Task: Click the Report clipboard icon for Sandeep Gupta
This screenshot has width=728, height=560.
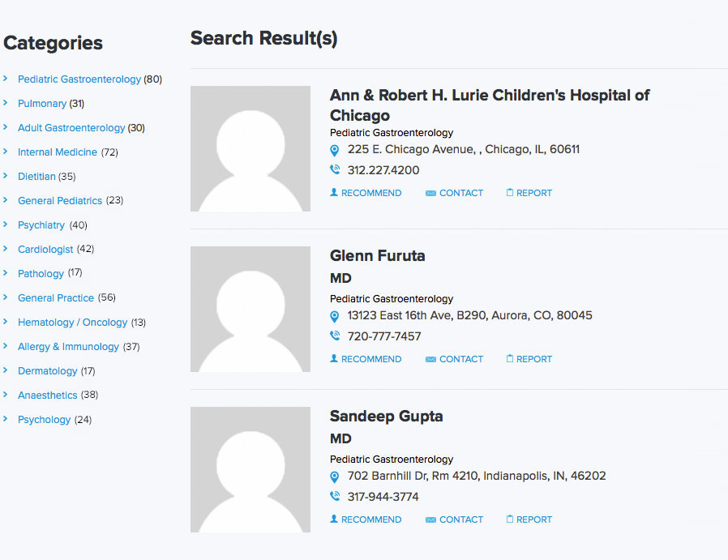Action: (x=510, y=519)
